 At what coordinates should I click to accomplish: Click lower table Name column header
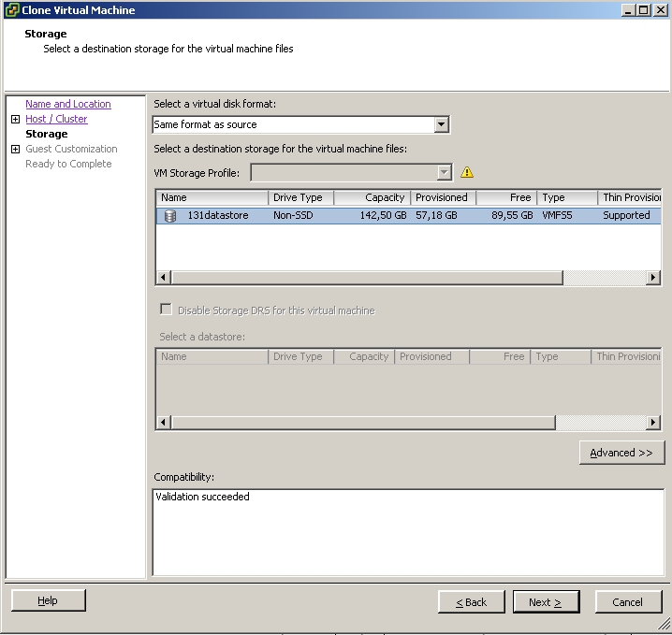212,356
